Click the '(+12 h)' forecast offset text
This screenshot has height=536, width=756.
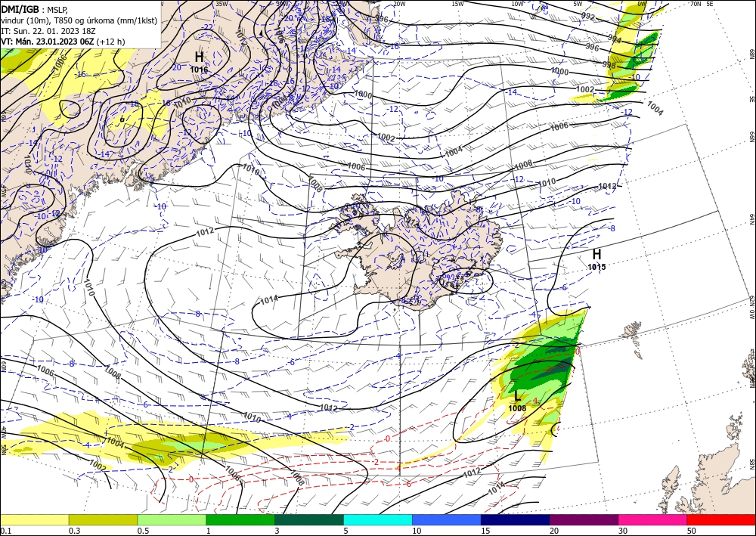(110, 42)
